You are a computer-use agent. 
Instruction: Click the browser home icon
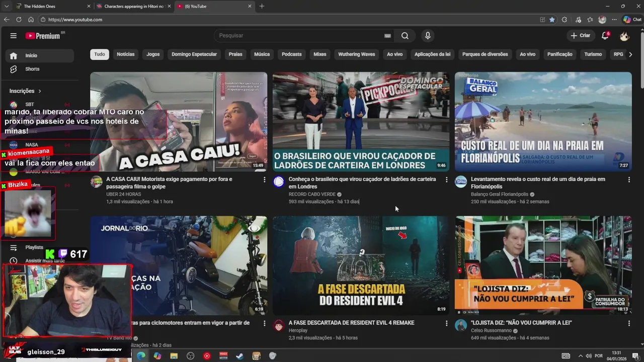coord(31,20)
